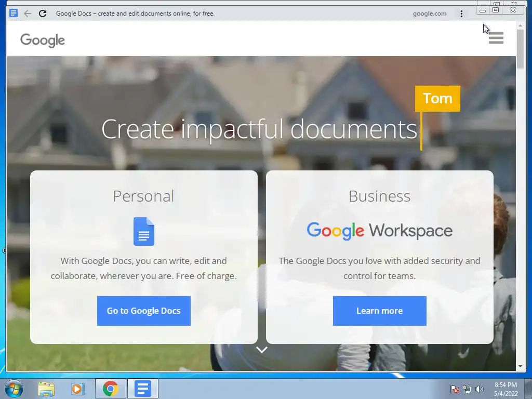Screen dimensions: 532x399
Task: Open File Explorer from taskbar
Action: pos(46,389)
